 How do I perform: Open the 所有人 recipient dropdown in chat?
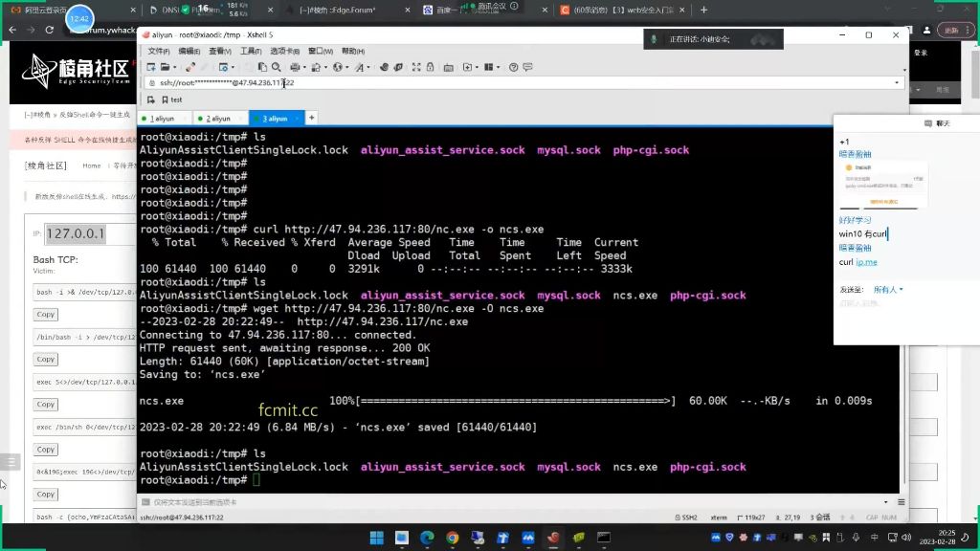pyautogui.click(x=888, y=289)
